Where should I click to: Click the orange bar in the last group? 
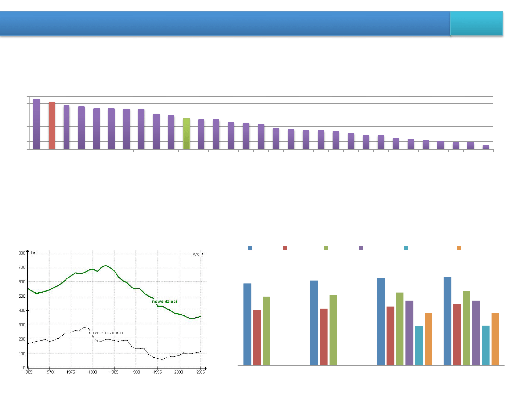point(495,339)
